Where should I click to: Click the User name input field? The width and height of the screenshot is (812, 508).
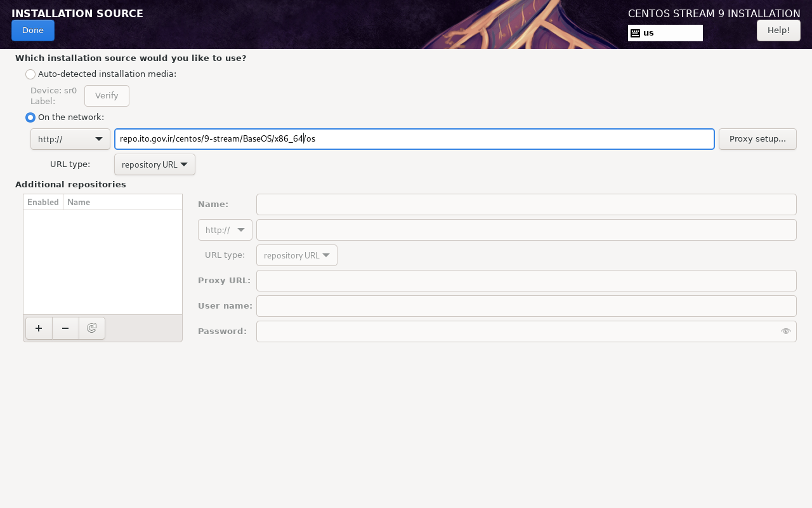pos(527,306)
